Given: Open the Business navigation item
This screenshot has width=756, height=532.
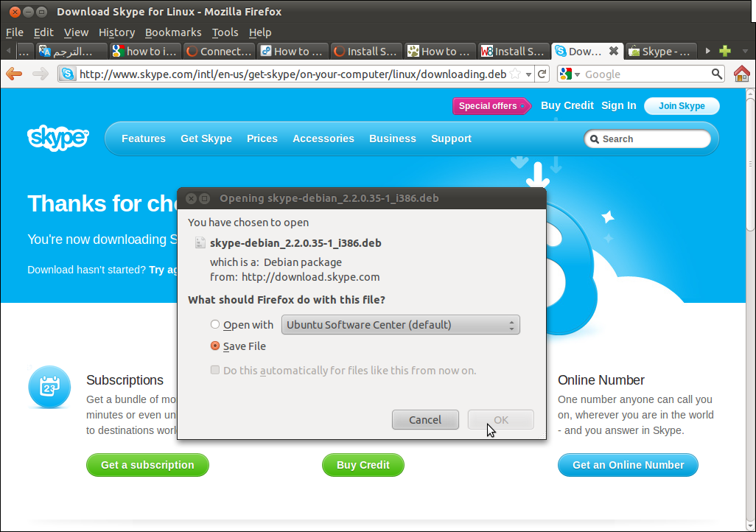Looking at the screenshot, I should (393, 139).
